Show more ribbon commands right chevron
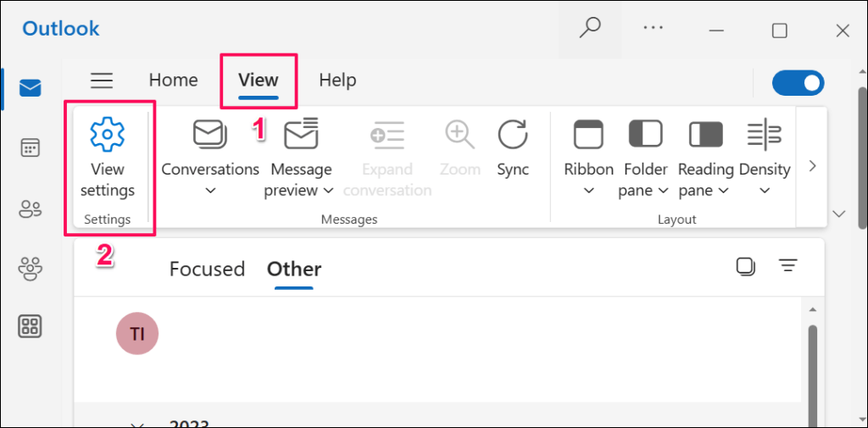868x428 pixels. click(813, 166)
